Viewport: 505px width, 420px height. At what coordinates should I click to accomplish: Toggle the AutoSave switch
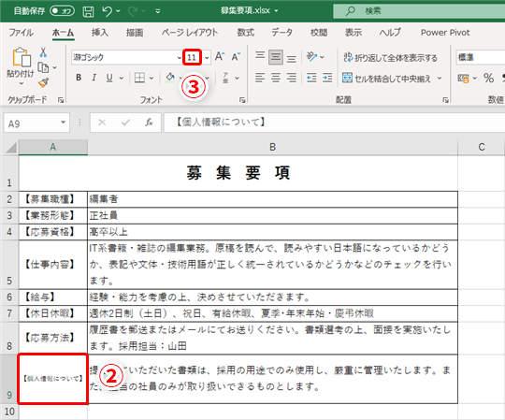[x=62, y=11]
